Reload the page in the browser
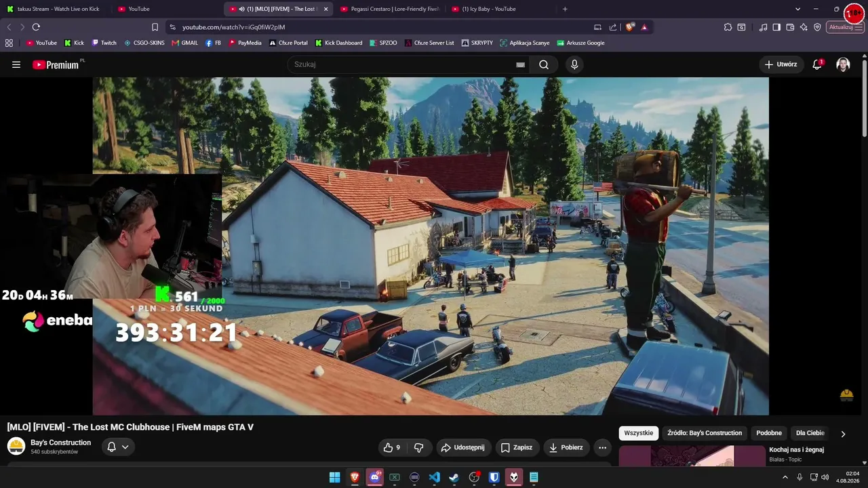The width and height of the screenshot is (868, 488). pos(36,27)
